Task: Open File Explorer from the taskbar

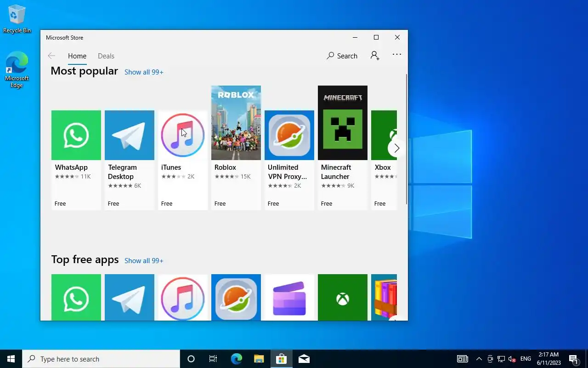Action: point(259,359)
